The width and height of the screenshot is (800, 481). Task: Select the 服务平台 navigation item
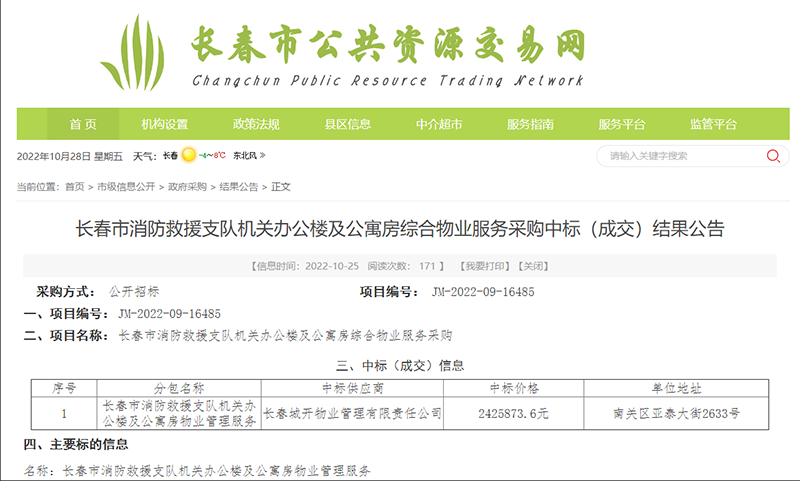coord(622,124)
